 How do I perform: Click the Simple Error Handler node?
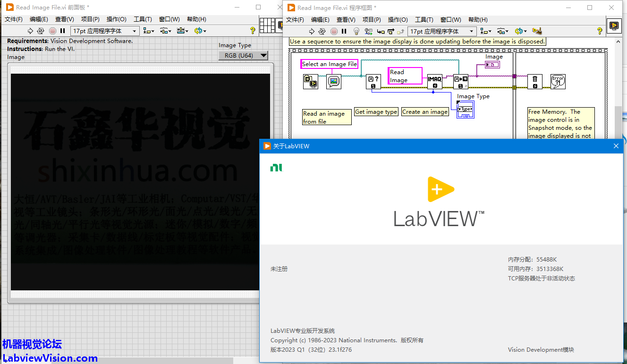point(558,82)
